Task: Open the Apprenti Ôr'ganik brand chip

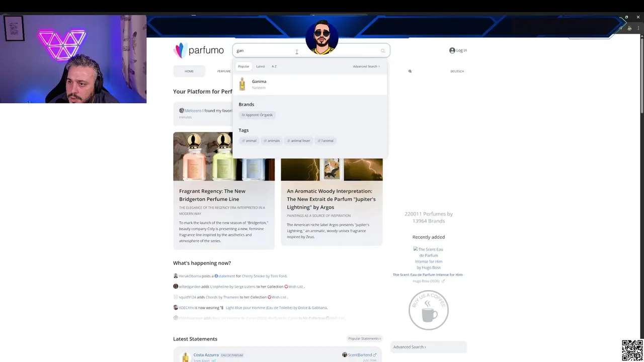Action: tap(257, 115)
